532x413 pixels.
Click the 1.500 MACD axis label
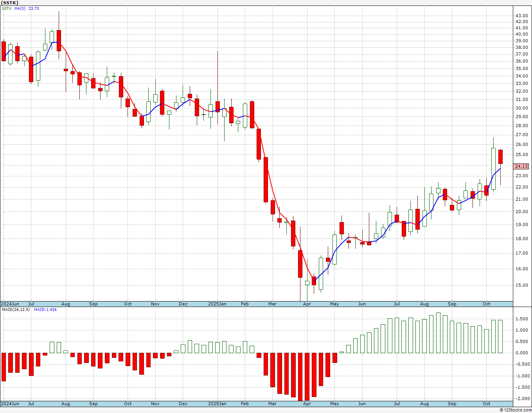tap(523, 319)
